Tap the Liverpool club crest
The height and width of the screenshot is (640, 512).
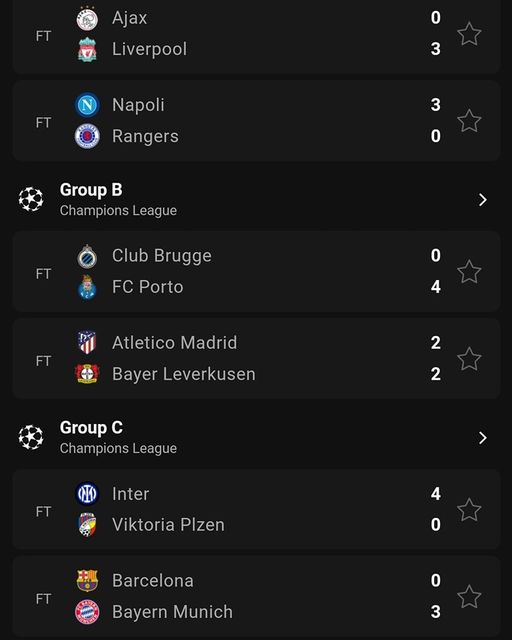(x=87, y=50)
